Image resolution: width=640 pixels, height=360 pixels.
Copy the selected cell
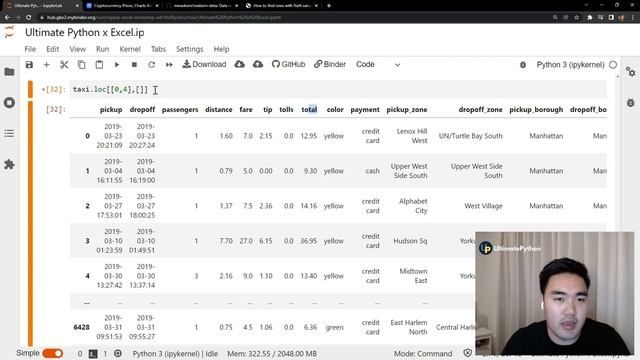[82, 64]
